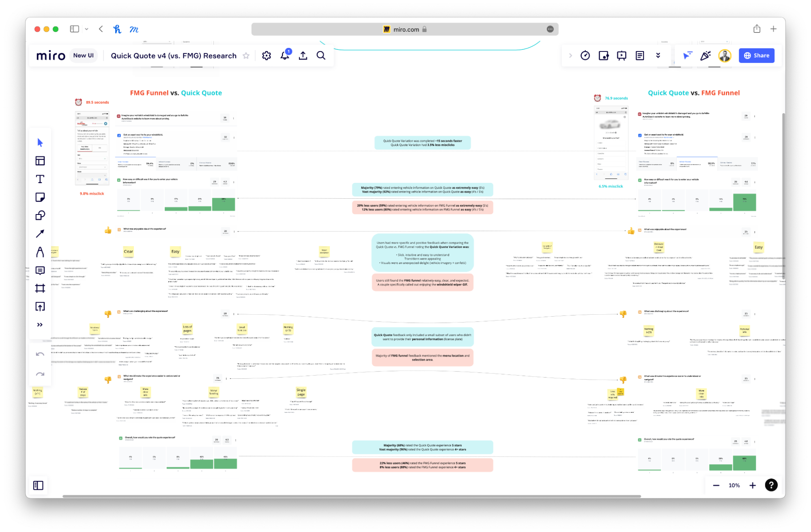Select the '76.9 seconds' label
The image size is (811, 532).
[x=616, y=99]
